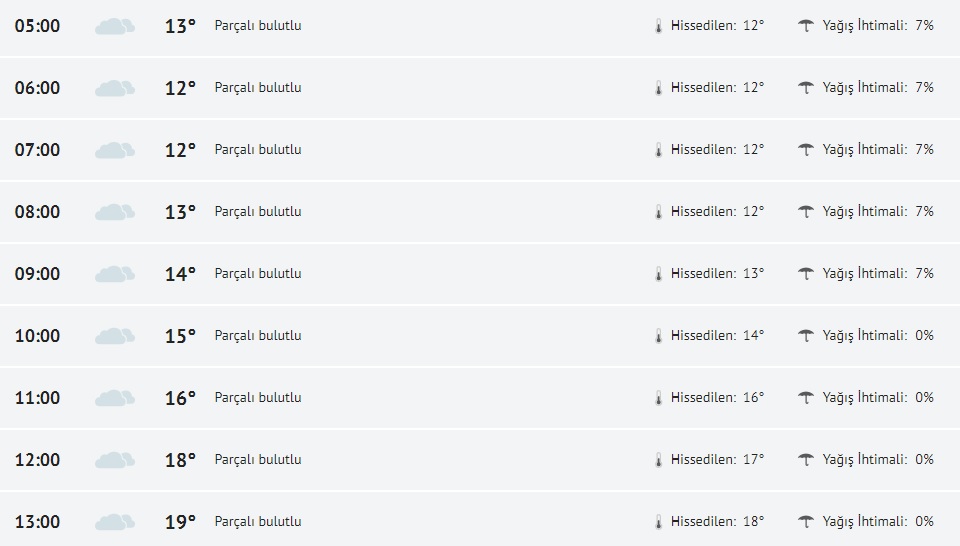Click "Yağış İhtimali: 0%" in the 11:00 row
The height and width of the screenshot is (546, 960).
[877, 398]
